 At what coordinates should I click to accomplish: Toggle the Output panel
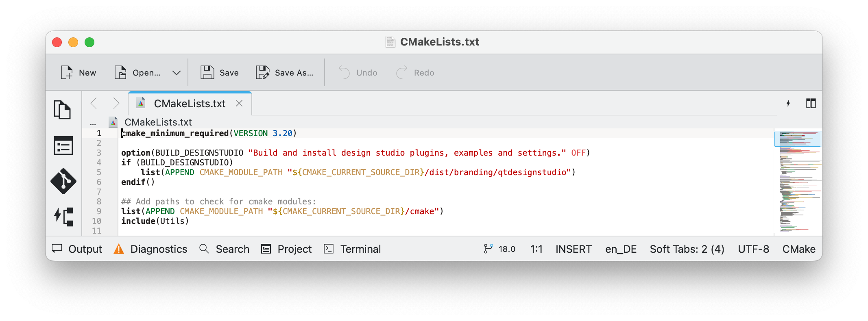click(x=77, y=249)
